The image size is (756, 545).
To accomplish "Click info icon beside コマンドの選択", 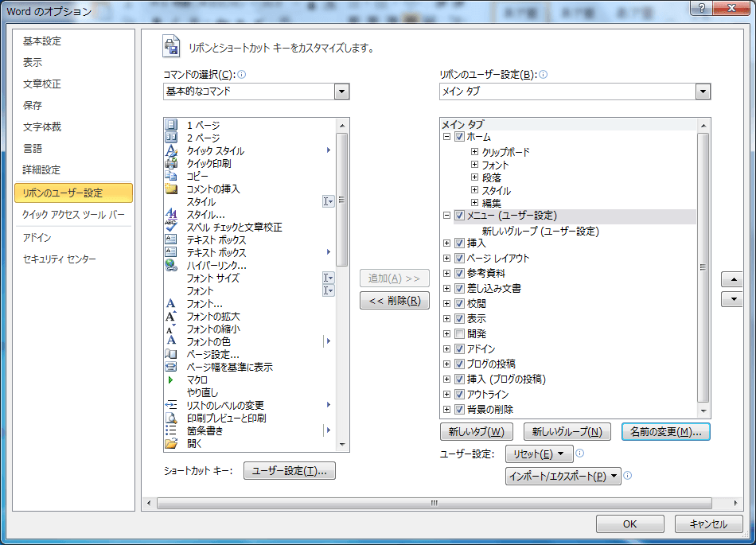I will pos(242,74).
